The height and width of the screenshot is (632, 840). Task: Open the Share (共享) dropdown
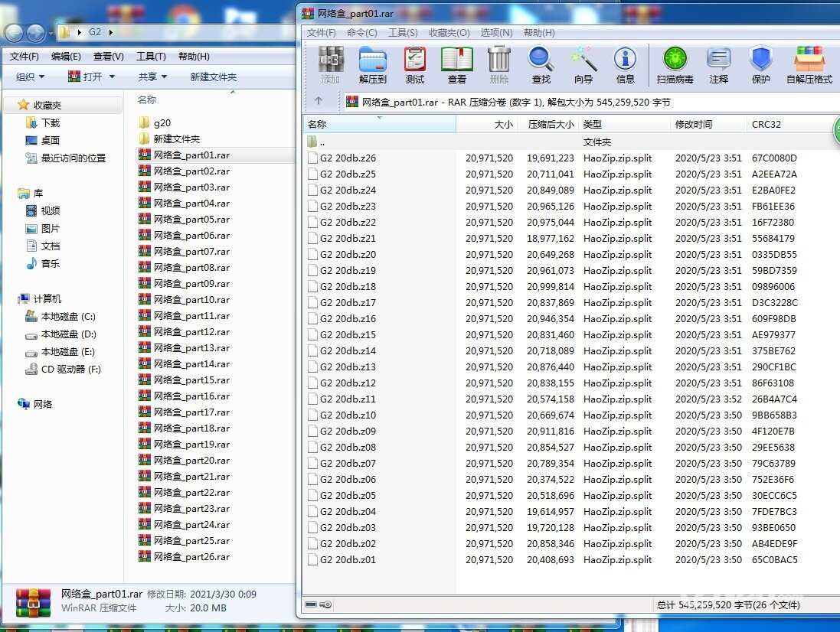click(152, 77)
